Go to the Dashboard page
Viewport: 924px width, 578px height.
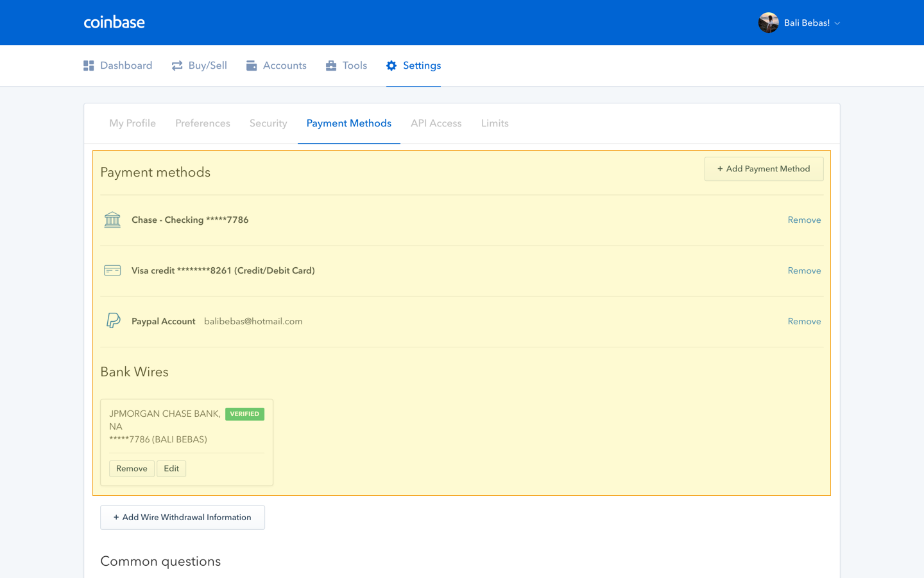pyautogui.click(x=118, y=66)
